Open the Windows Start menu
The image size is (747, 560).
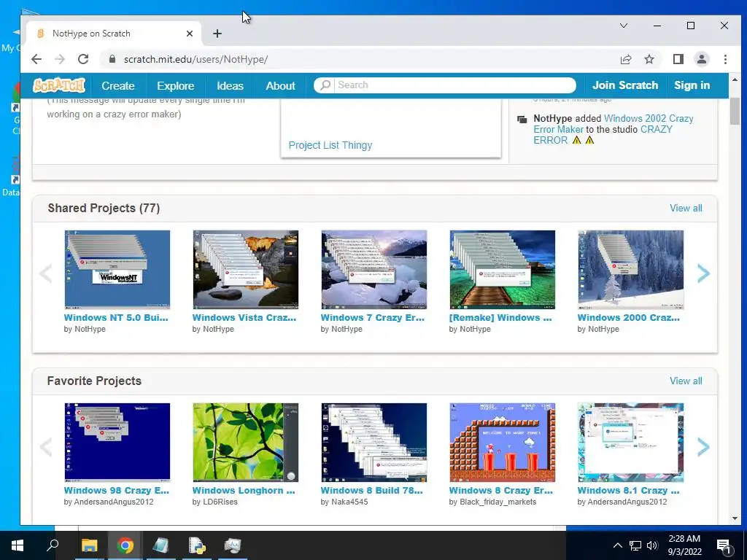pyautogui.click(x=18, y=545)
